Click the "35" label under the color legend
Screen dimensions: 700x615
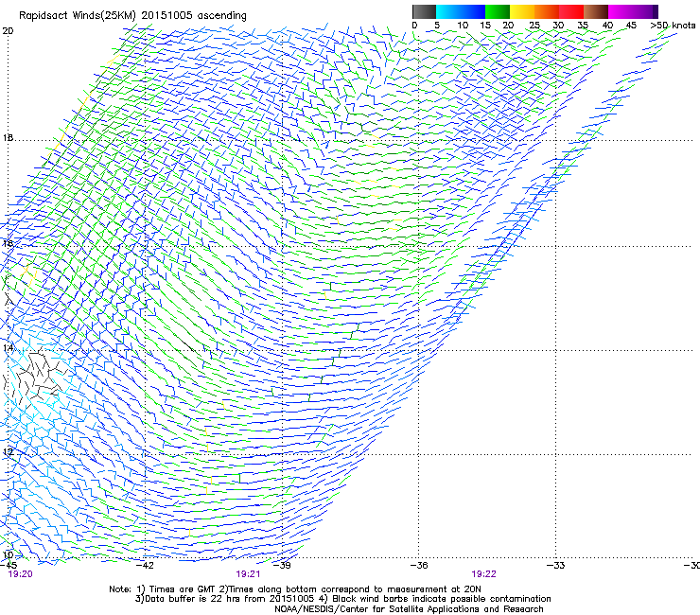click(583, 26)
